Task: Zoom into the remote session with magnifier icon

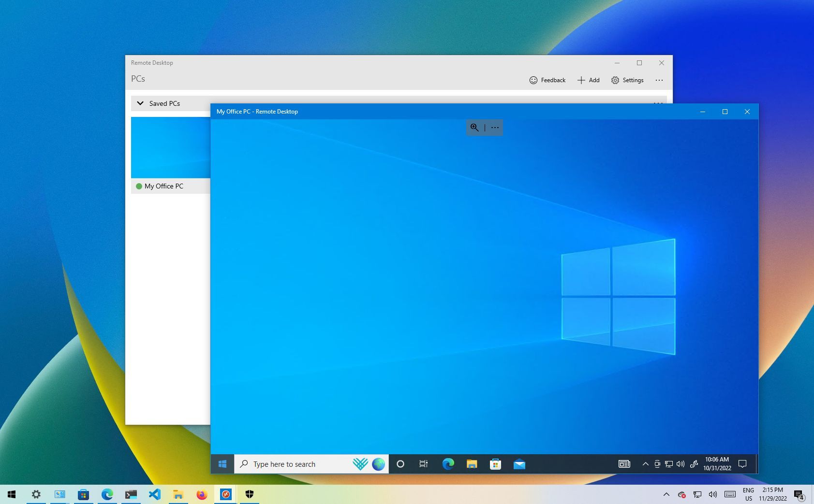Action: (474, 127)
